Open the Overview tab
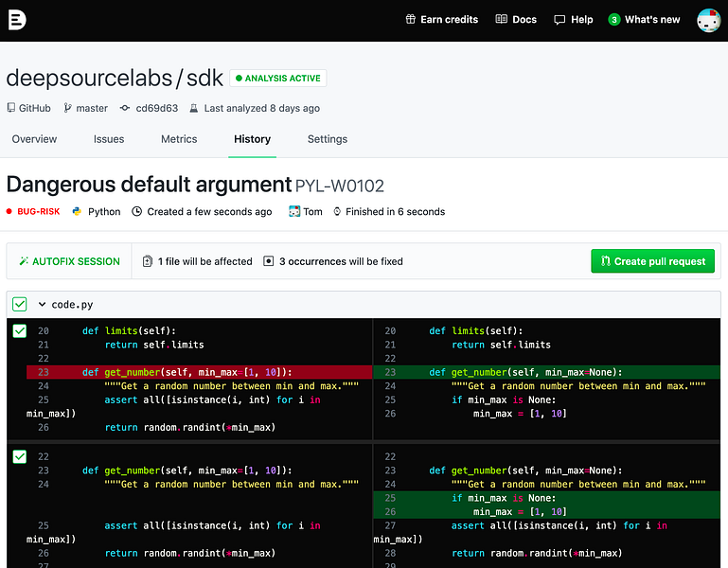This screenshot has width=728, height=568. 34,139
